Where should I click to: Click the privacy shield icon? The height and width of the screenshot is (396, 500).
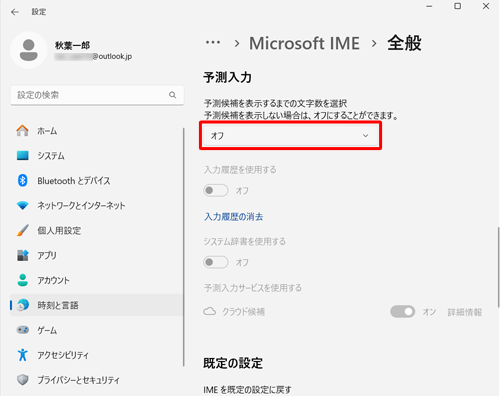coord(23,380)
